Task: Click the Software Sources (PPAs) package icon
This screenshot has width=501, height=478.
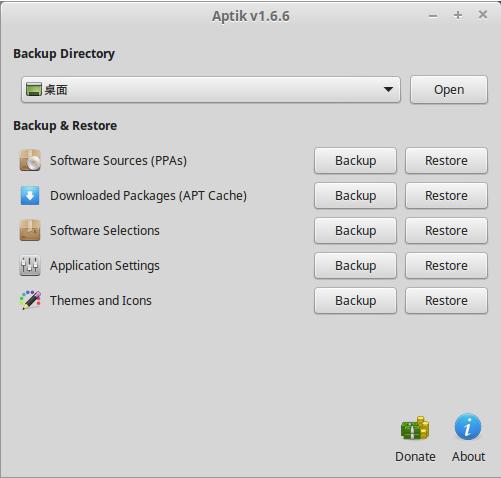Action: [30, 160]
